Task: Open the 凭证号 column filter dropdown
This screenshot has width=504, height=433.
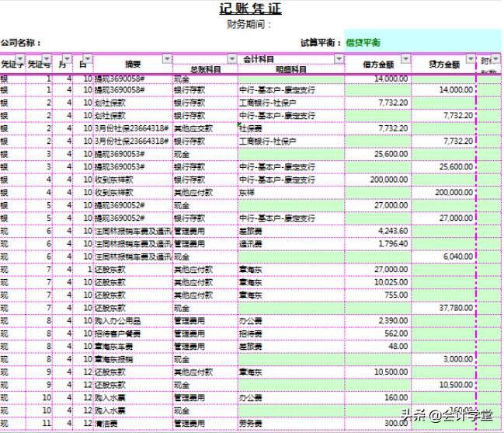Action: tap(47, 58)
